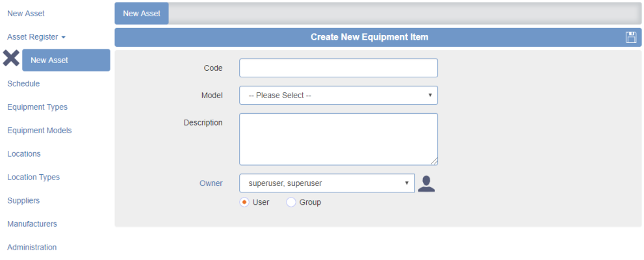Viewport: 644px width, 260px height.
Task: Open Location Types page
Action: [x=33, y=177]
